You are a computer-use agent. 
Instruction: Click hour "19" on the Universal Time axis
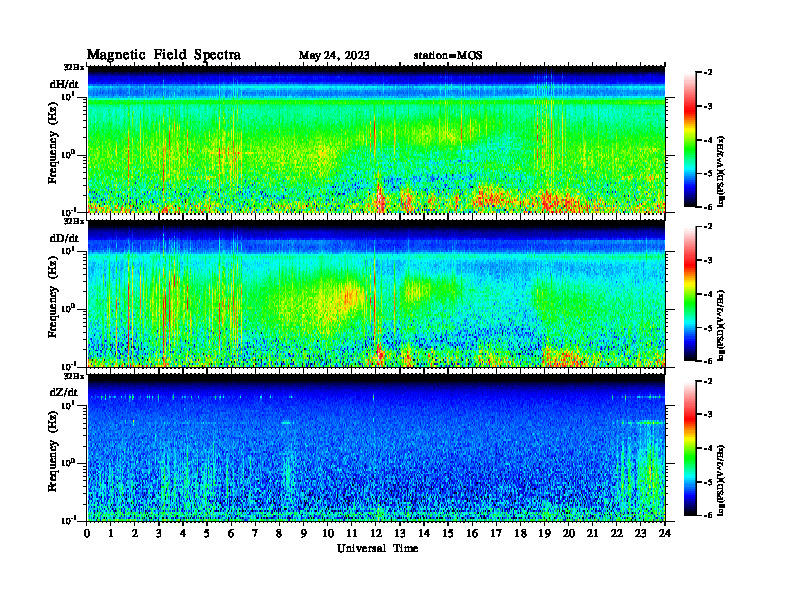544,533
